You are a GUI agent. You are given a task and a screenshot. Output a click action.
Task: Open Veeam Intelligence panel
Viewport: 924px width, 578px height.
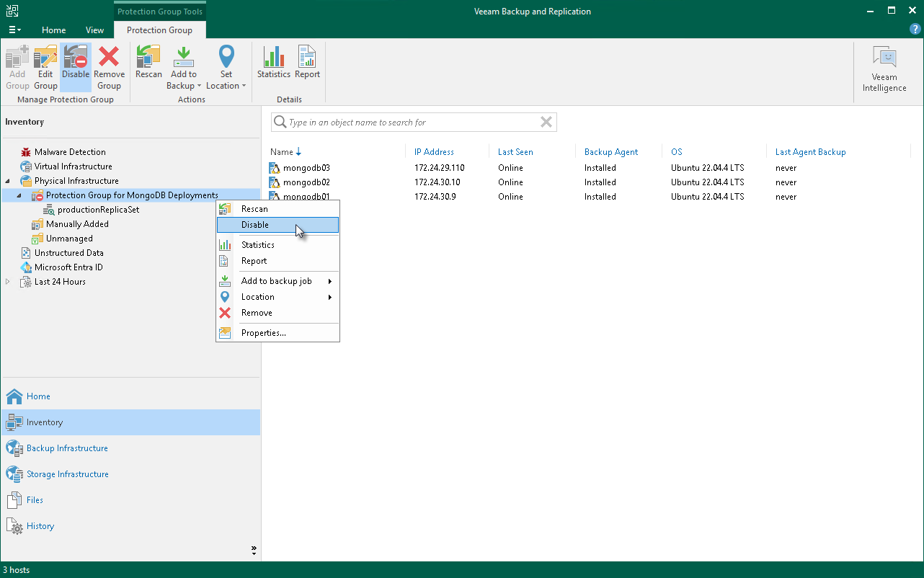[884, 69]
